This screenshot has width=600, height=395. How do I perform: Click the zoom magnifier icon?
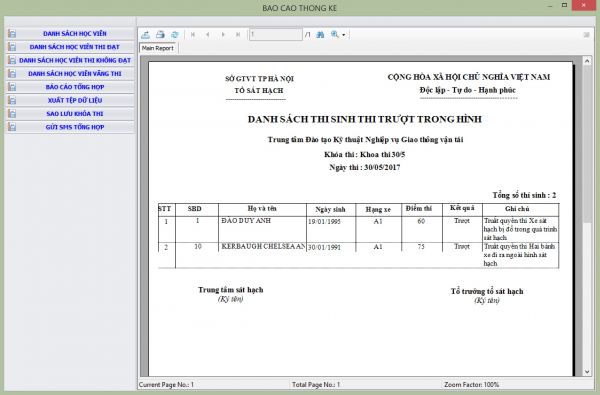point(335,35)
